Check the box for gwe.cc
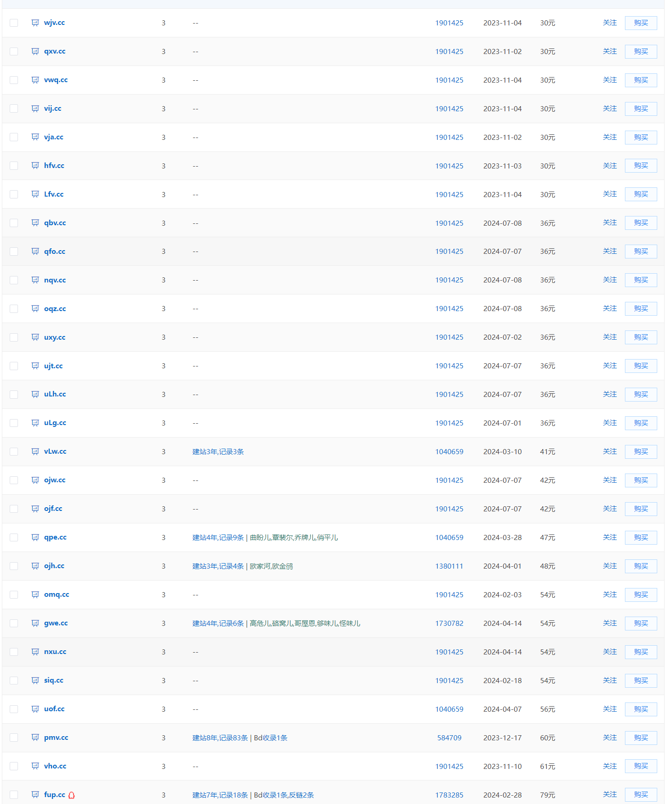The width and height of the screenshot is (672, 804). pyautogui.click(x=14, y=623)
